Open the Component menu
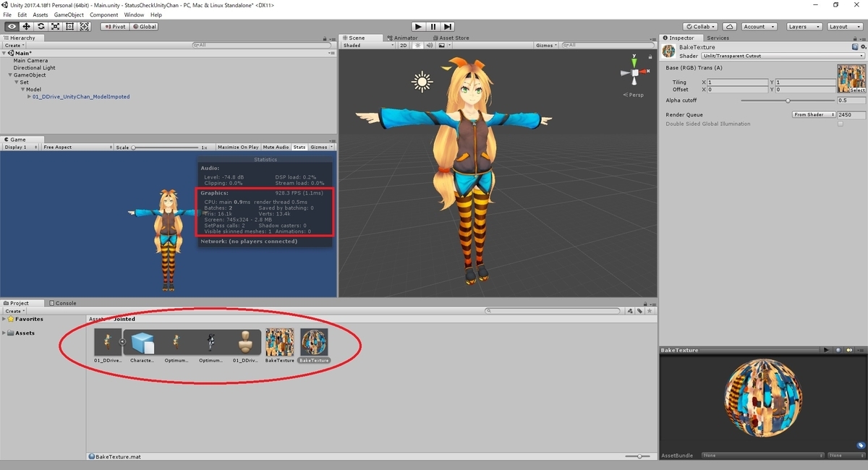Screen dimensions: 868x470 (x=104, y=14)
